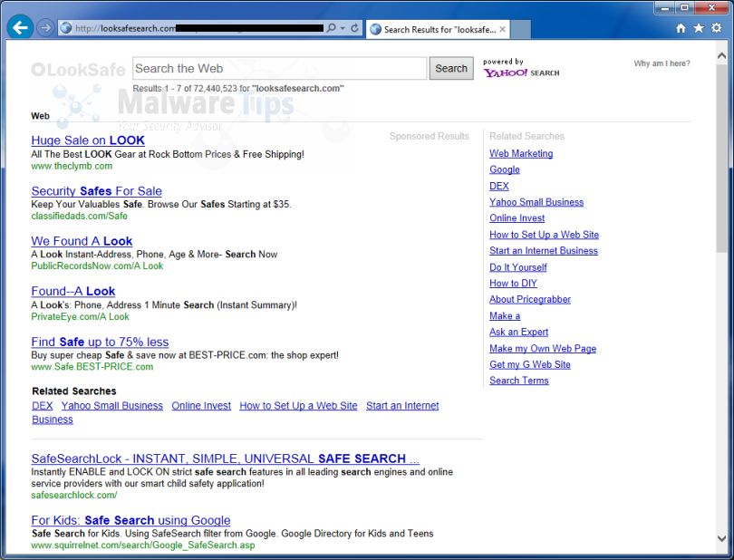Select the Search Results for looksafe tab
Viewport: 734px width, 560px height.
[438, 29]
